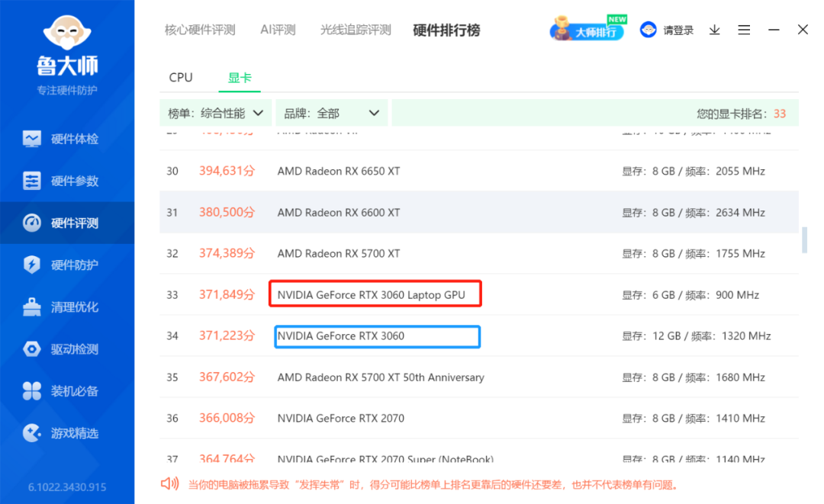Click the score 366,008分
The height and width of the screenshot is (504, 824).
coord(227,418)
